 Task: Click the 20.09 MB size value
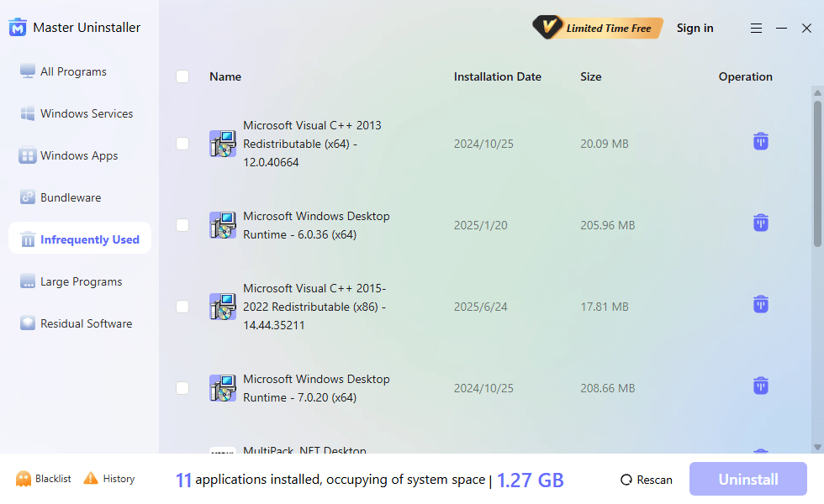point(605,144)
